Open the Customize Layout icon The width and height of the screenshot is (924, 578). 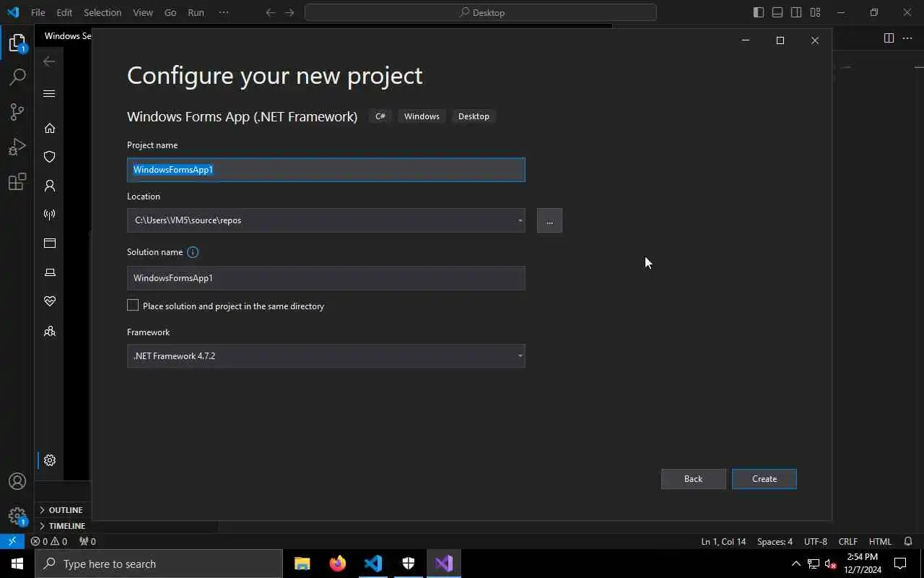(x=815, y=12)
